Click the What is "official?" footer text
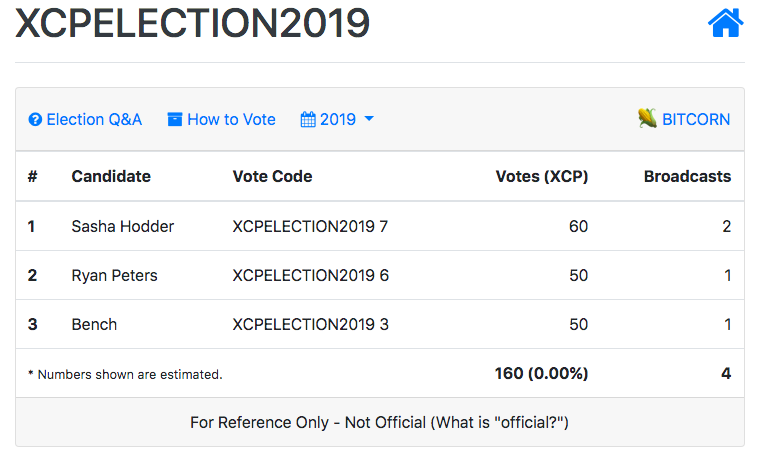Viewport: 768px width, 461px height. (x=500, y=422)
